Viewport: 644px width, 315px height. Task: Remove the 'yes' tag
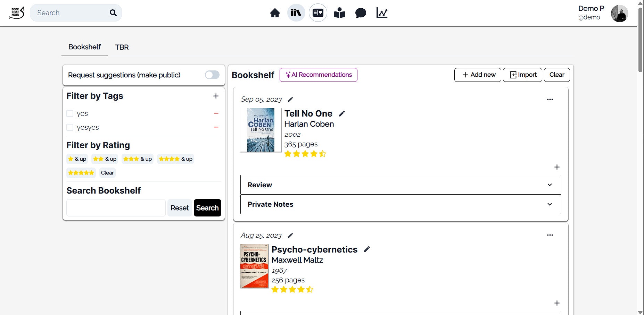(216, 113)
